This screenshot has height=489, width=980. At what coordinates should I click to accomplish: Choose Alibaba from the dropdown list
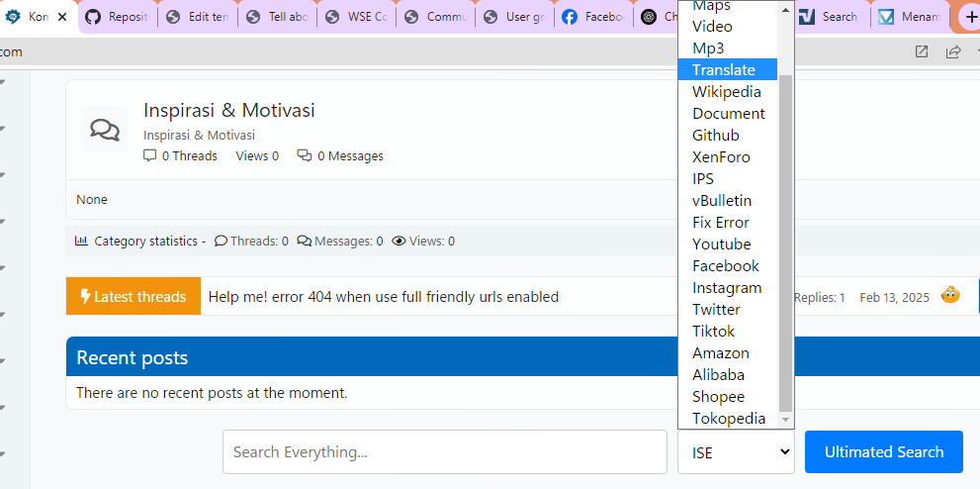coord(728,374)
